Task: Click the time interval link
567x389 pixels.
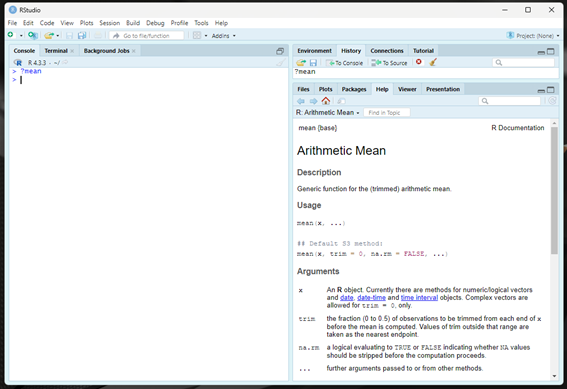Action: 419,298
